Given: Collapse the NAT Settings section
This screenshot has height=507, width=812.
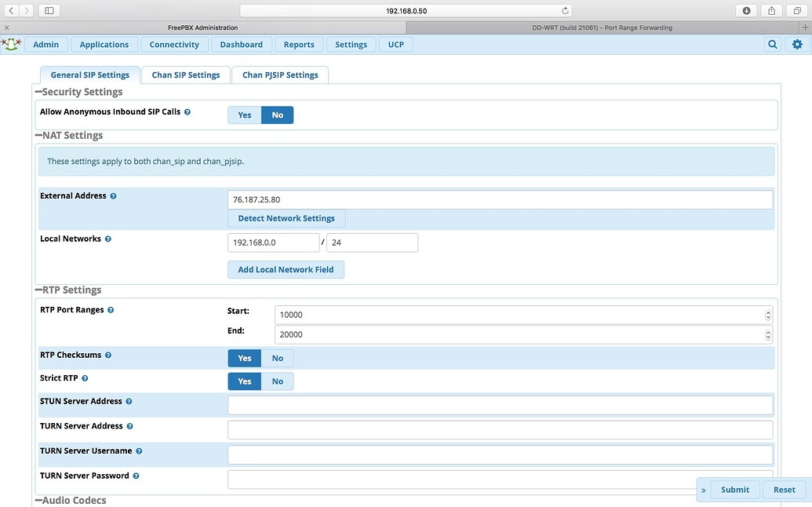Looking at the screenshot, I should (38, 135).
